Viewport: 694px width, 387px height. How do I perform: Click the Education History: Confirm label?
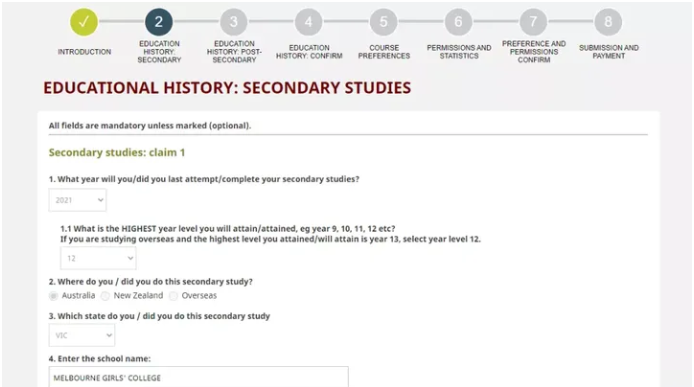309,52
